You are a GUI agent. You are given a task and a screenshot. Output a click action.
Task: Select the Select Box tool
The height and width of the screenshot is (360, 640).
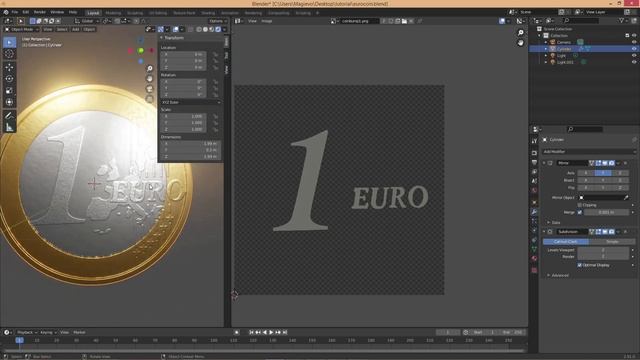point(9,42)
